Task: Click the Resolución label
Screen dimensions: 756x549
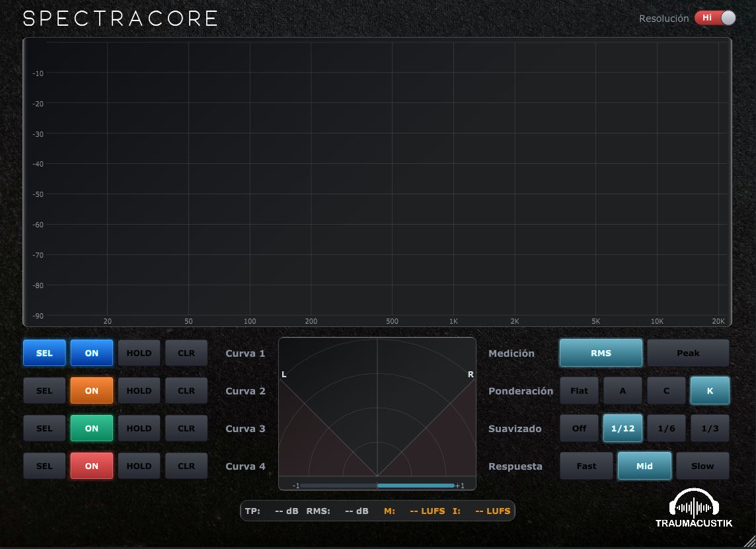Action: [664, 18]
